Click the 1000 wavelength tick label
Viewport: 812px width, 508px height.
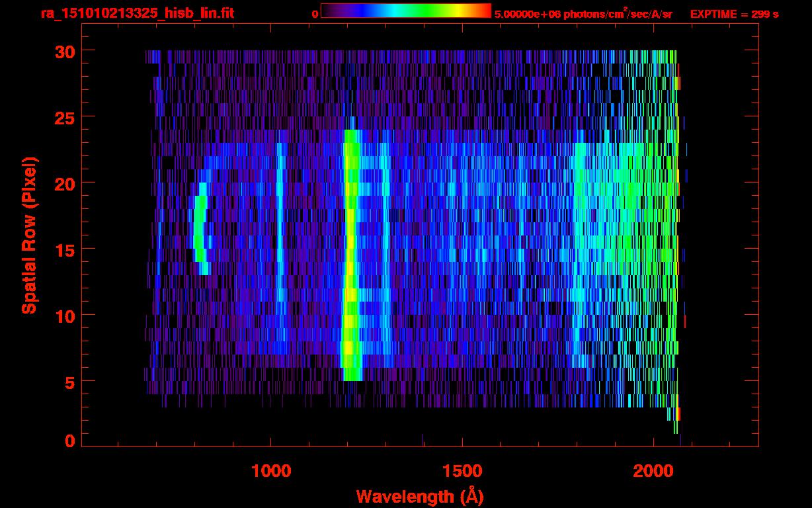(x=271, y=470)
